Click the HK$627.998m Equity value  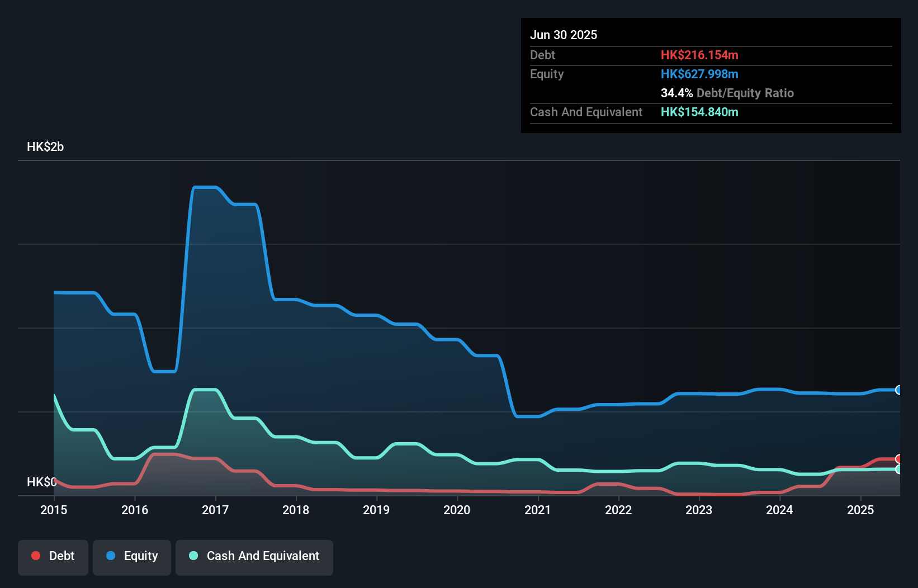click(699, 74)
